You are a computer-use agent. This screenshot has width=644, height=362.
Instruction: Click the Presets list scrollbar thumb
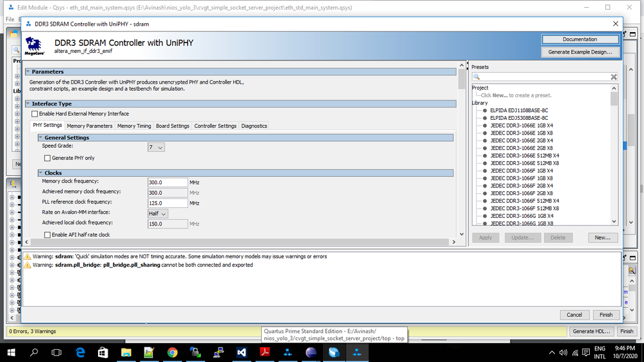point(614,99)
